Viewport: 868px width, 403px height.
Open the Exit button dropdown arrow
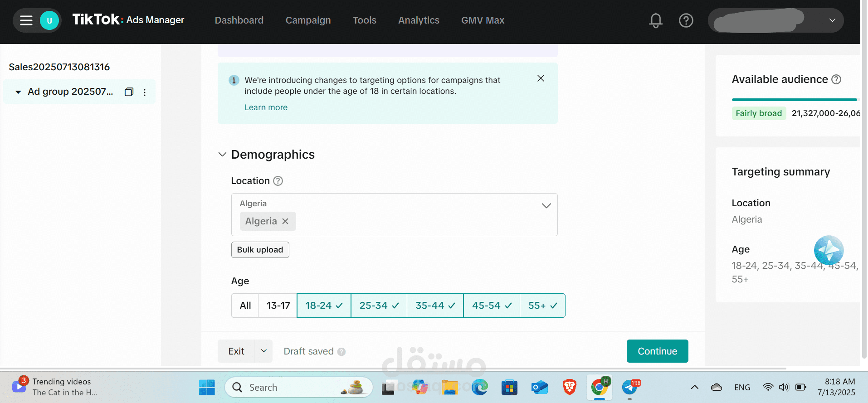263,351
